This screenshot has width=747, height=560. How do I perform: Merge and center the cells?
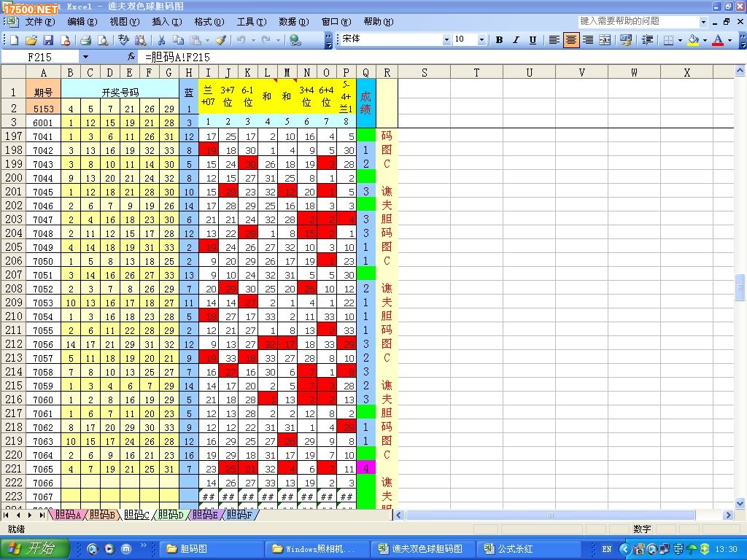pyautogui.click(x=605, y=40)
